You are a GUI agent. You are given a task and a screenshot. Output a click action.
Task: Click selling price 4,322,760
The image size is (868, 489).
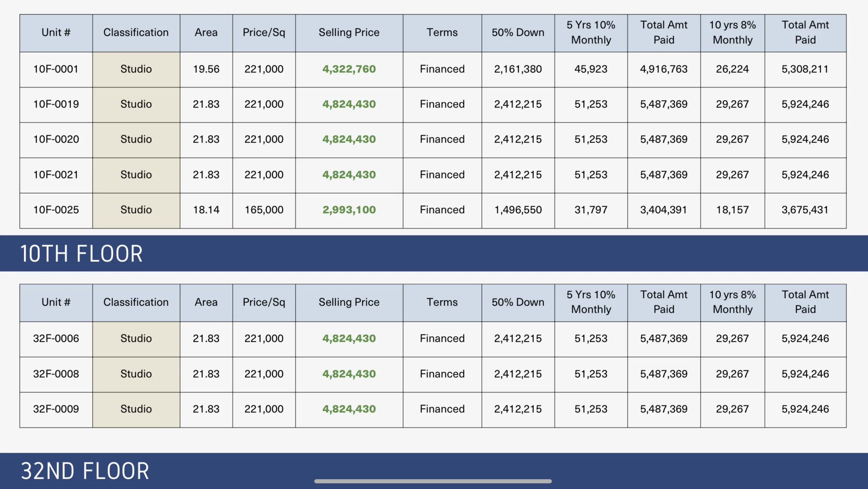coord(349,69)
